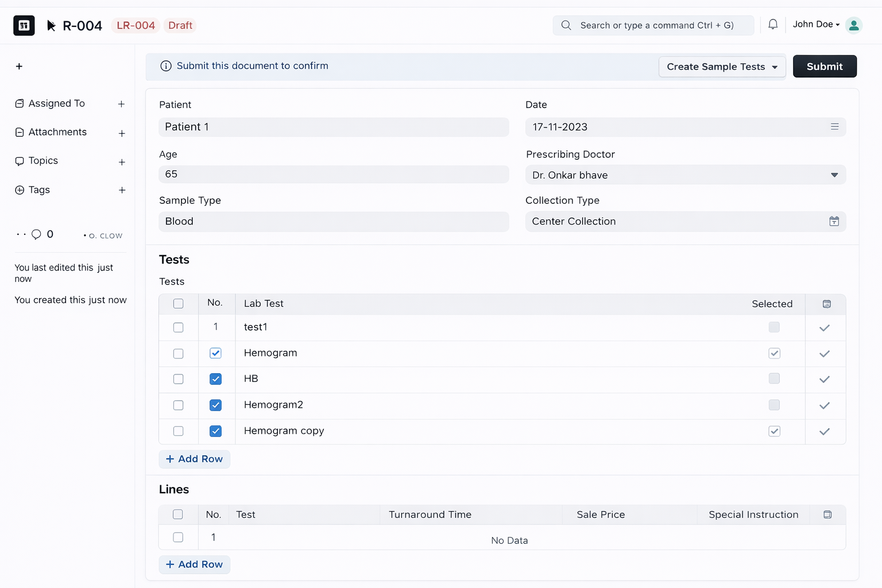Toggle Selected checkbox for Hemogram copy
The height and width of the screenshot is (588, 882).
coord(774,431)
